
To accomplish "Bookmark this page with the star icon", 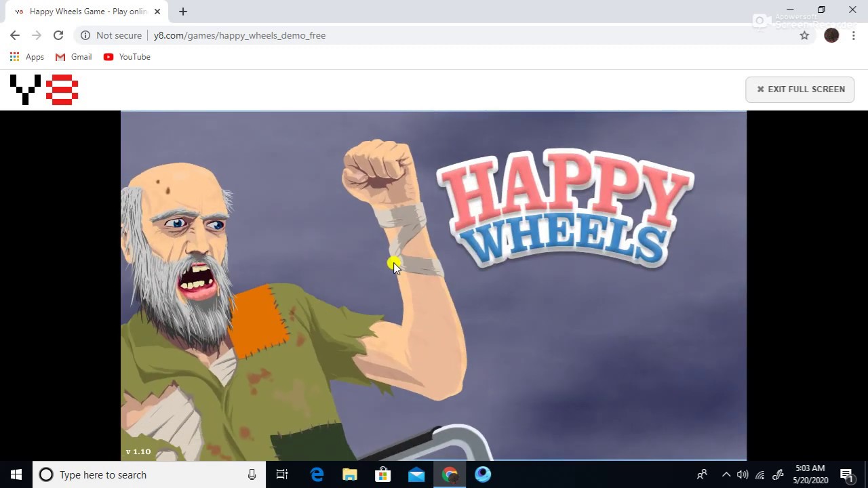I will coord(804,35).
